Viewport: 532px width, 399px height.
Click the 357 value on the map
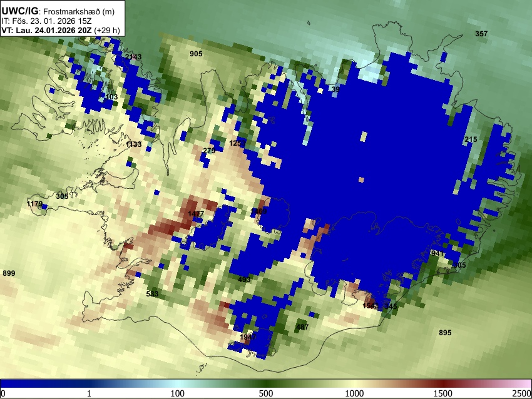(x=481, y=34)
